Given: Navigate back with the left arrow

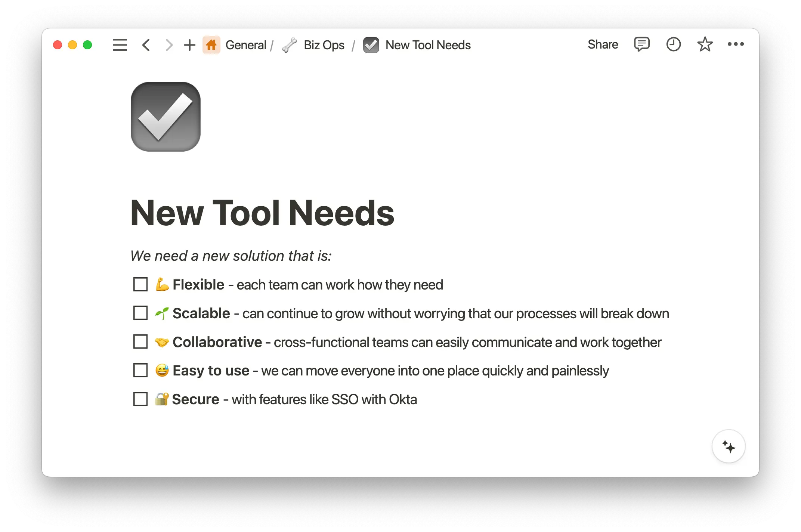Looking at the screenshot, I should (146, 45).
